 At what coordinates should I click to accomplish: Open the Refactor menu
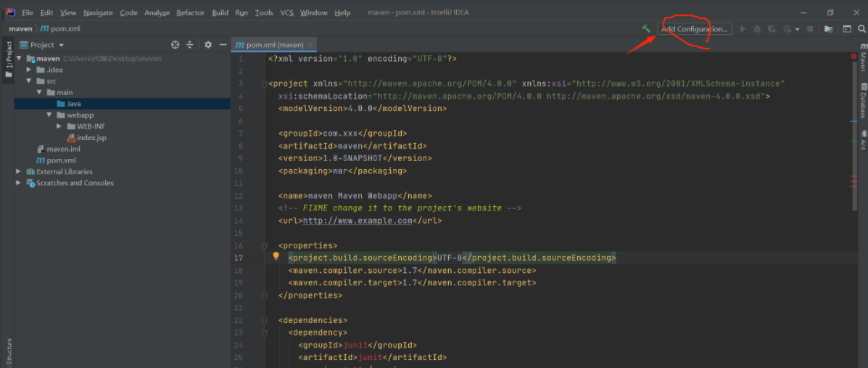click(191, 13)
